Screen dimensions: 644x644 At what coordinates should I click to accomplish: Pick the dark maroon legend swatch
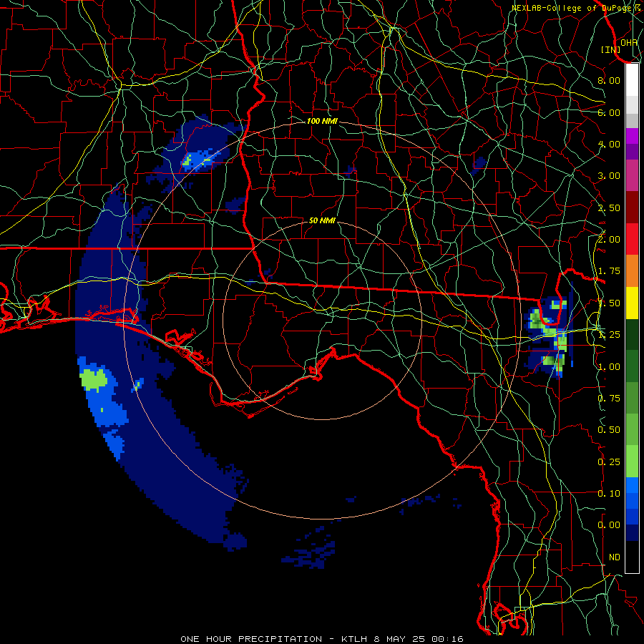[x=632, y=207]
